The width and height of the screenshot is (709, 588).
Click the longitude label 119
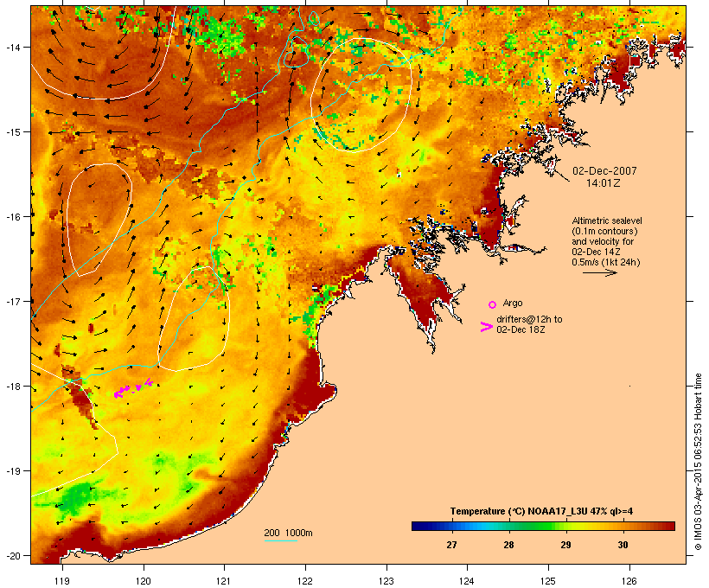pos(62,581)
